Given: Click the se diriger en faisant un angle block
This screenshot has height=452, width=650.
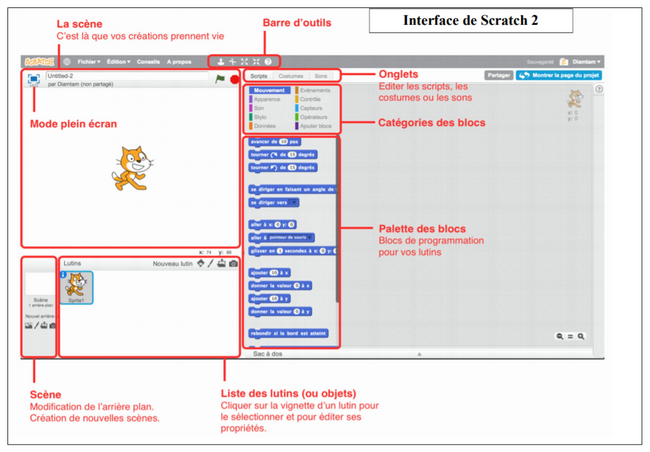Looking at the screenshot, I should 292,190.
